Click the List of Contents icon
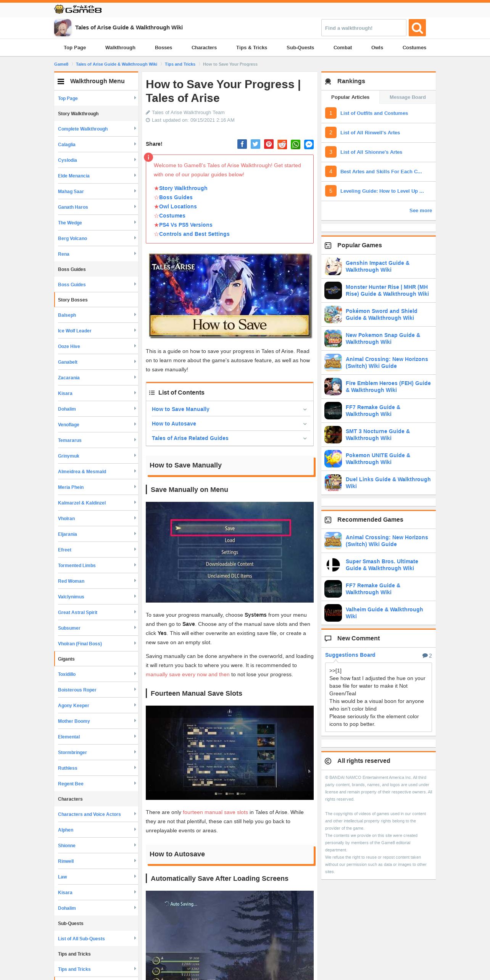This screenshot has height=980, width=490. pos(152,393)
